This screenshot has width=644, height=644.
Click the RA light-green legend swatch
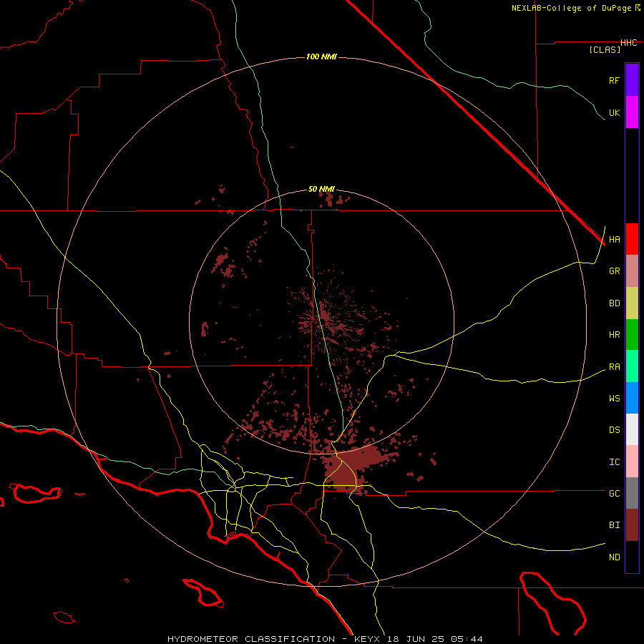click(632, 366)
